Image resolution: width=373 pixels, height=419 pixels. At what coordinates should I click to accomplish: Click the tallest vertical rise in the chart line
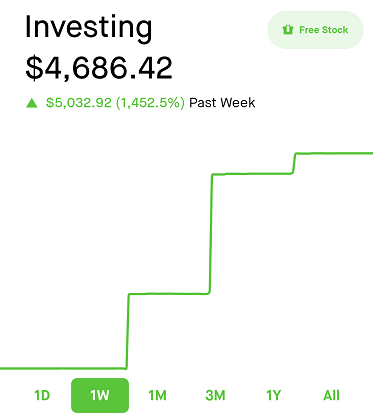point(211,234)
